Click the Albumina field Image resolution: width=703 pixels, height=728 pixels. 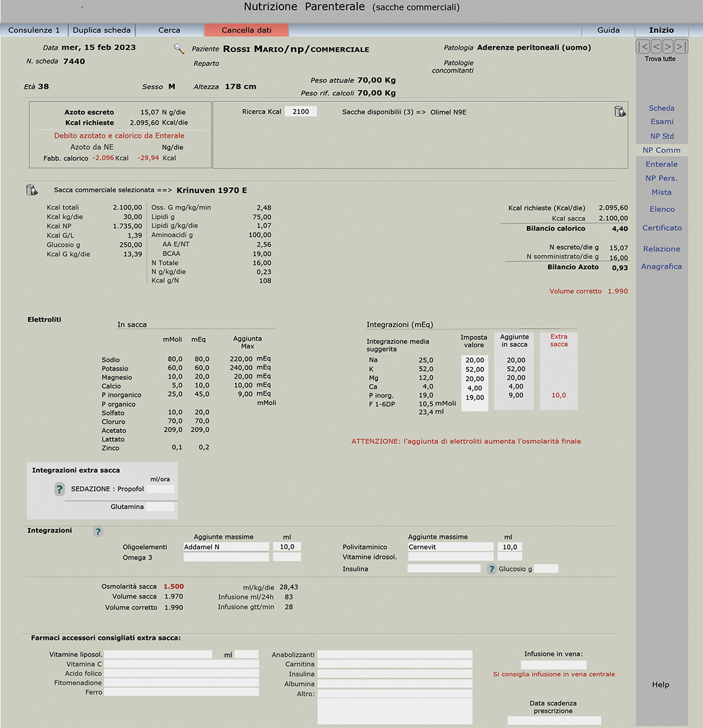pos(395,683)
